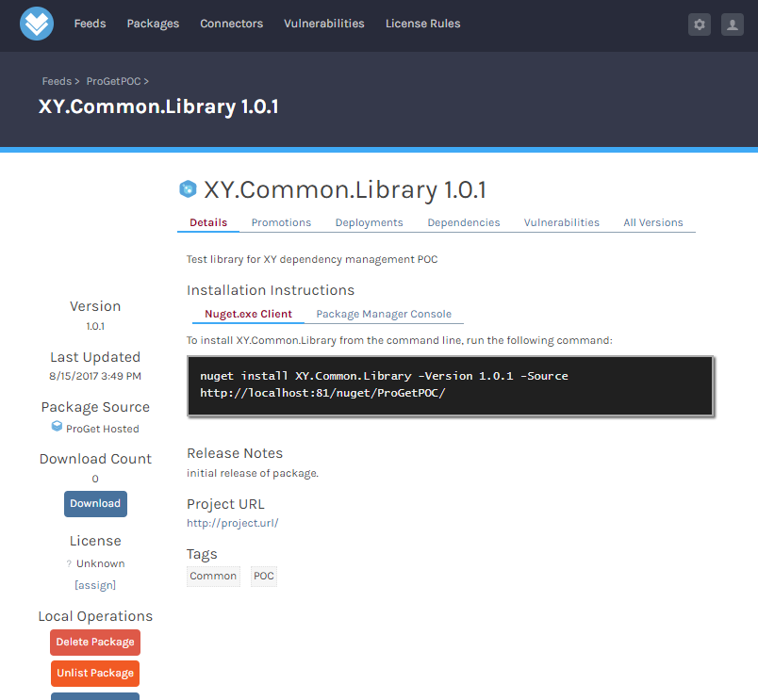This screenshot has height=700, width=758.
Task: Click the Unlist Package button
Action: (95, 673)
